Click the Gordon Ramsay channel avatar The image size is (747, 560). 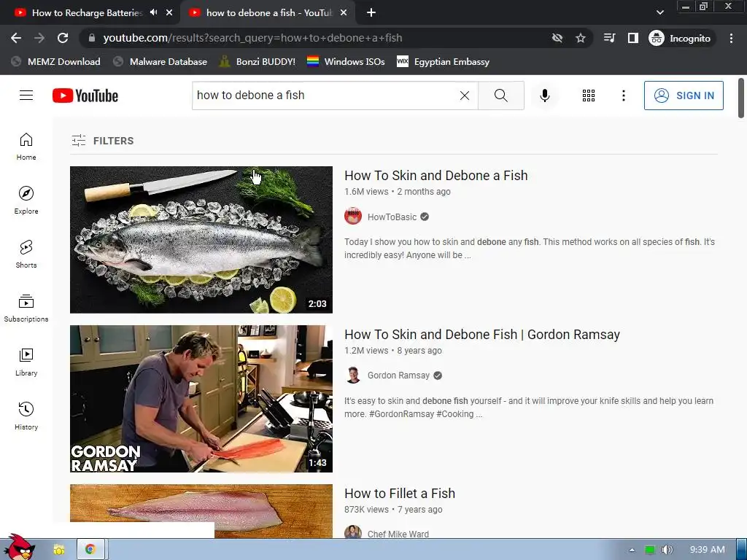353,376
